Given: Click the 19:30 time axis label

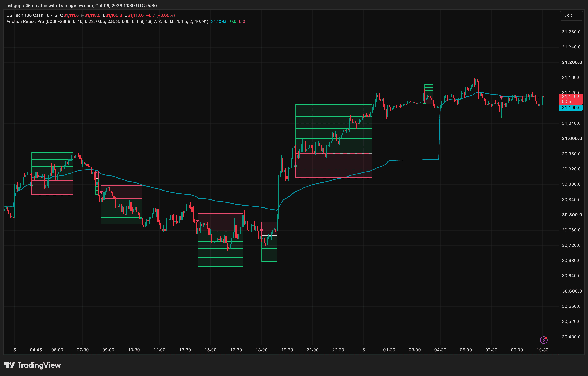Looking at the screenshot, I should point(287,350).
